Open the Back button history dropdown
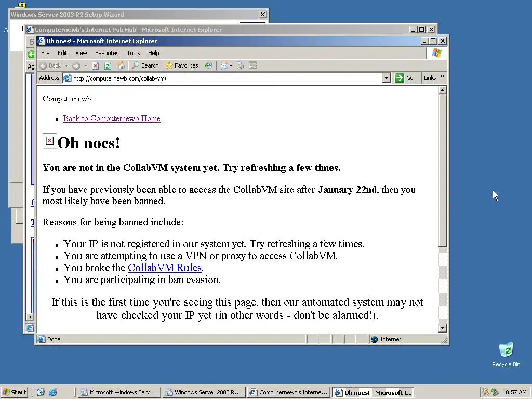 point(67,65)
